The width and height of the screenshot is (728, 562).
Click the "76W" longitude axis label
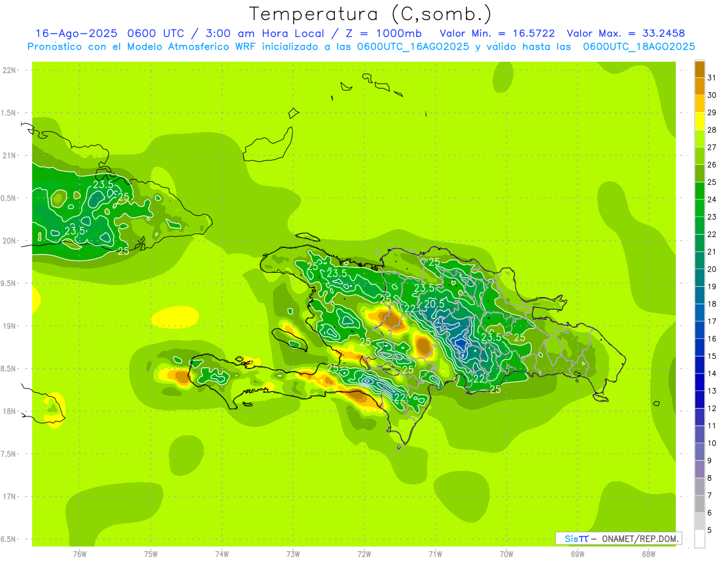(79, 554)
